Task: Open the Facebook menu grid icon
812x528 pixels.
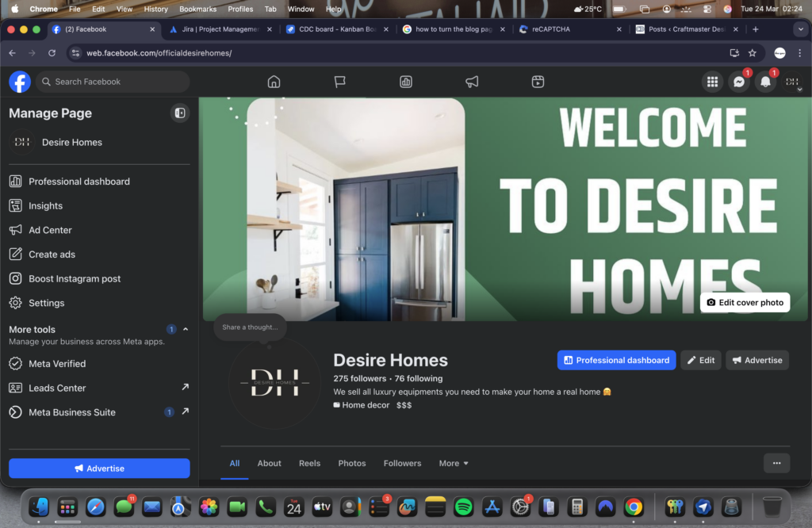Action: point(712,82)
